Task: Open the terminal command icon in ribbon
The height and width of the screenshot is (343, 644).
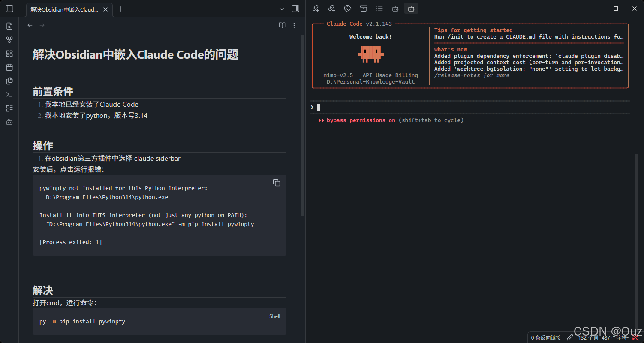Action: (x=9, y=95)
